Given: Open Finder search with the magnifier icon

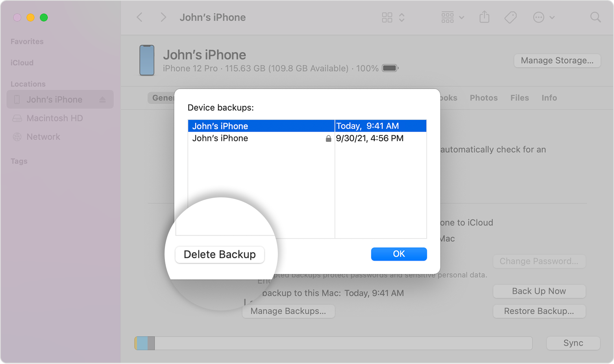Looking at the screenshot, I should pyautogui.click(x=596, y=17).
